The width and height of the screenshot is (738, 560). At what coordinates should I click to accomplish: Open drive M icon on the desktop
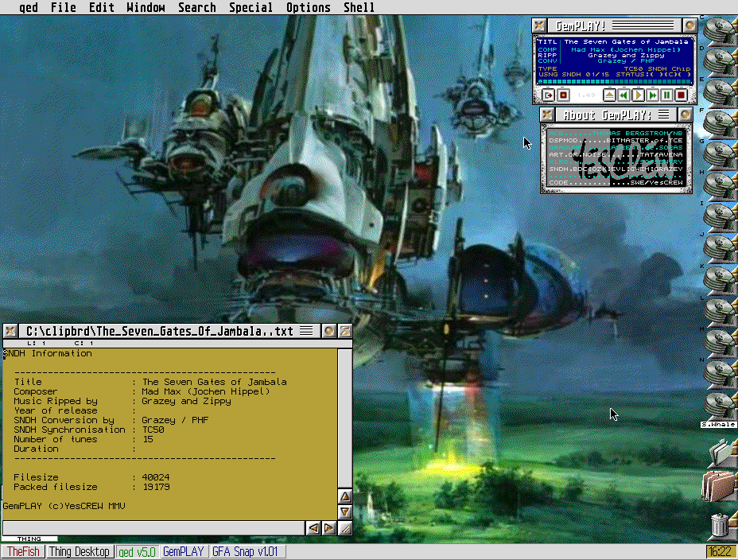point(721,342)
